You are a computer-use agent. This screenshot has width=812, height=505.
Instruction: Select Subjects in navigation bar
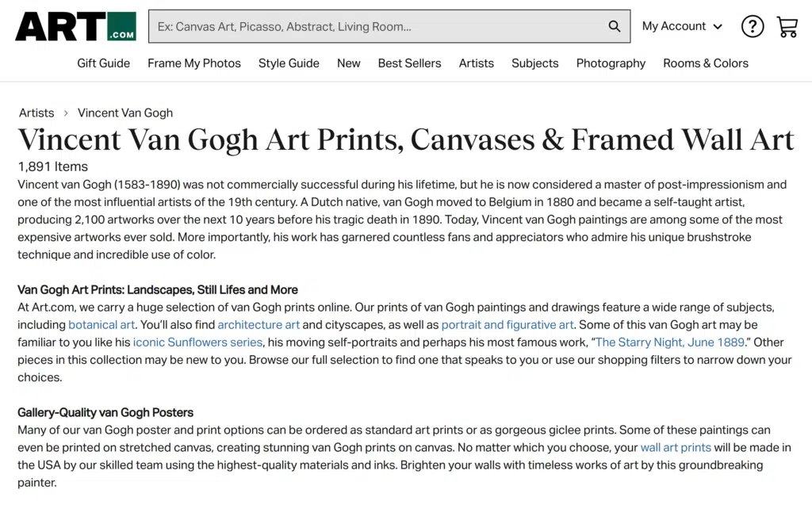tap(534, 63)
